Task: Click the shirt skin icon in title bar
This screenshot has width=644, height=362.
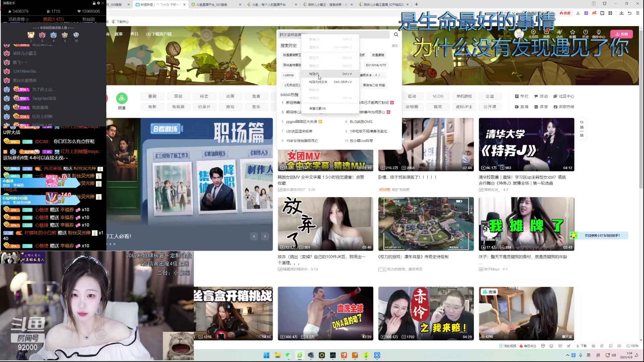Action: pyautogui.click(x=604, y=4)
